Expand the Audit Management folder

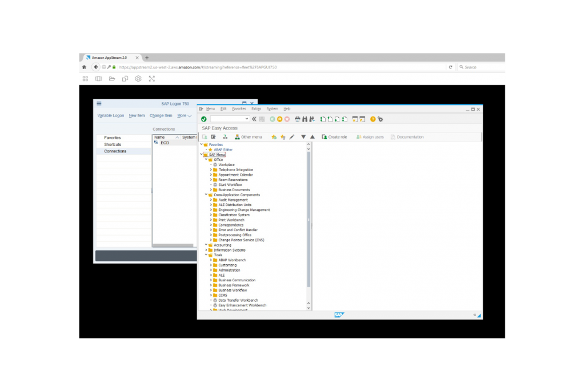pos(211,200)
